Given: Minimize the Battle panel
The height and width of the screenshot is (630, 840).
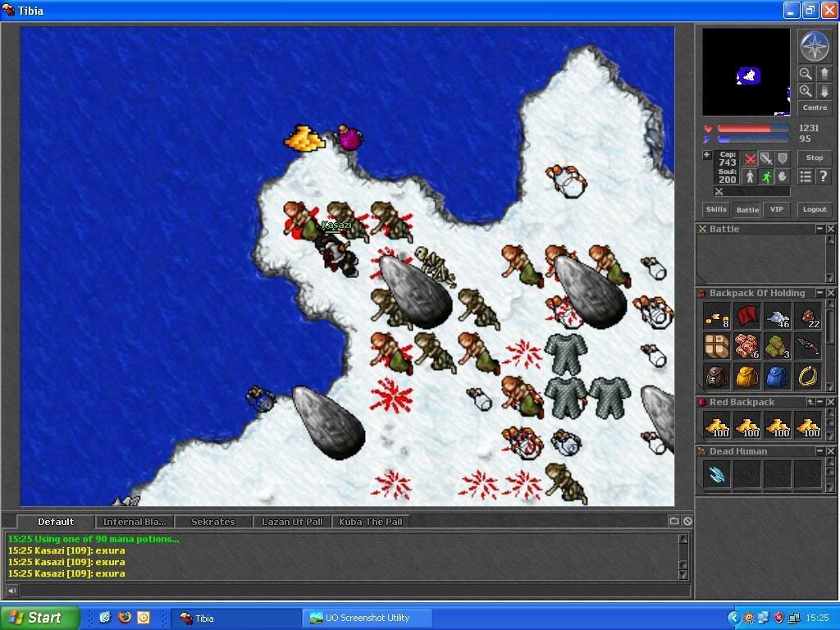Looking at the screenshot, I should [x=819, y=229].
